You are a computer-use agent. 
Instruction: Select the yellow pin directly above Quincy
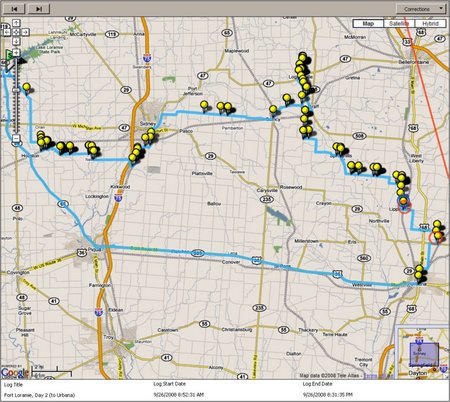(273, 109)
